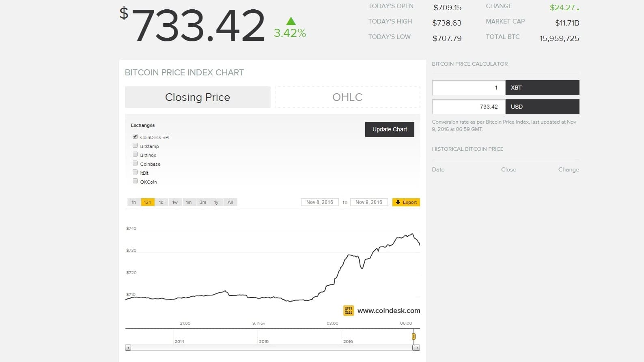Click the $733.42 current price value
The height and width of the screenshot is (362, 644).
(192, 26)
